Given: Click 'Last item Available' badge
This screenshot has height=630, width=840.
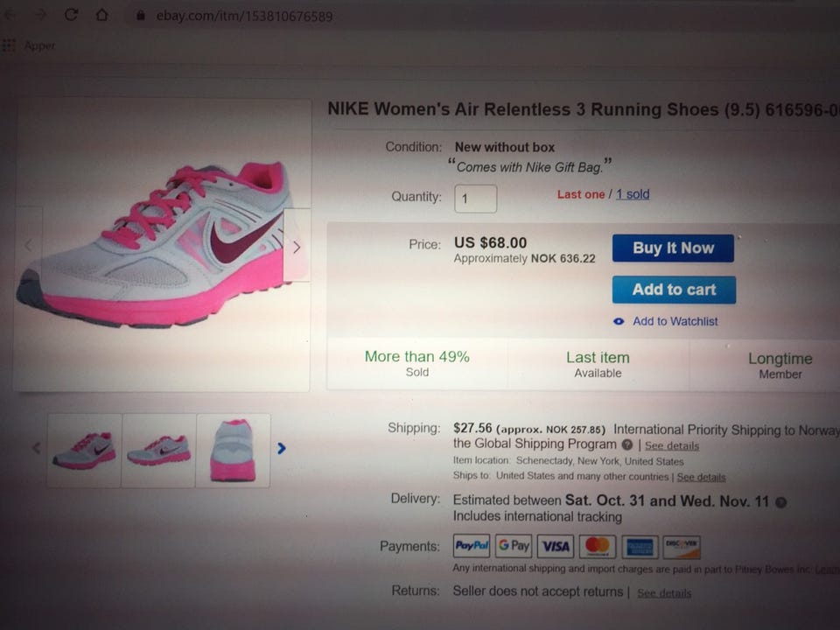Looking at the screenshot, I should click(x=598, y=364).
